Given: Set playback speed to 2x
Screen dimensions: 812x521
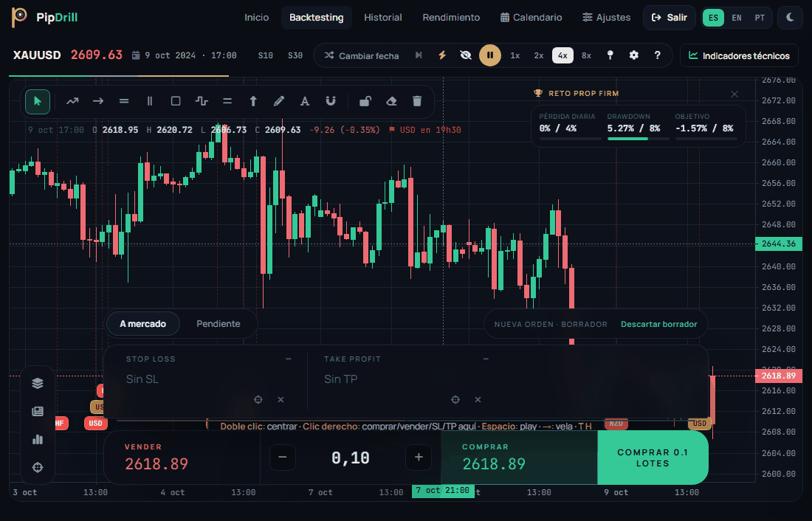Looking at the screenshot, I should pos(539,55).
